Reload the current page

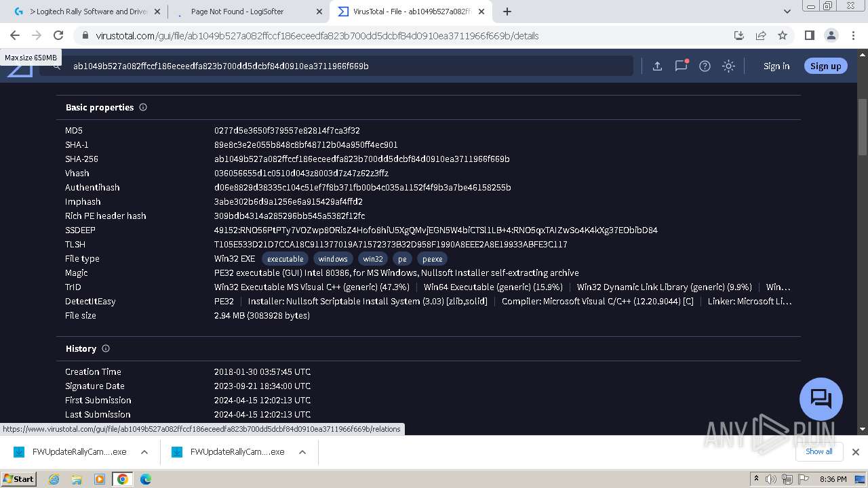click(58, 35)
